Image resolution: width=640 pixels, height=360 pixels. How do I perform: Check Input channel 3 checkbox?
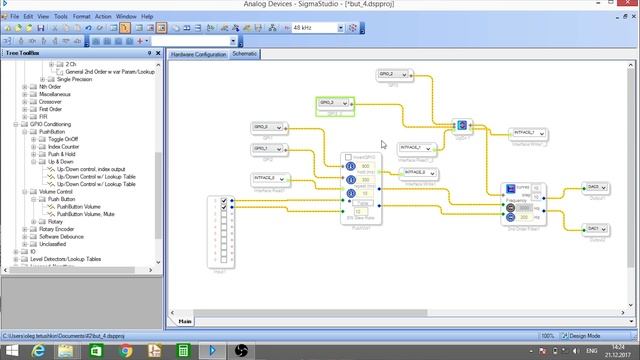point(224,220)
